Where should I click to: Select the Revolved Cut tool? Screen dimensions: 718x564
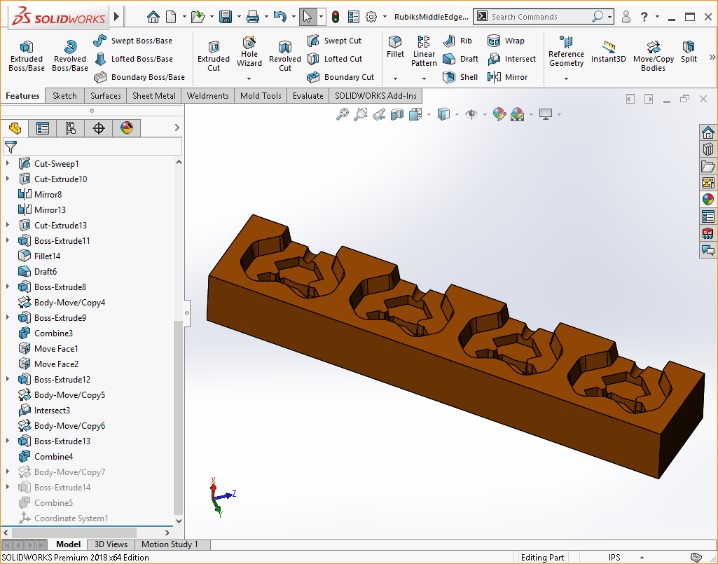(x=285, y=56)
